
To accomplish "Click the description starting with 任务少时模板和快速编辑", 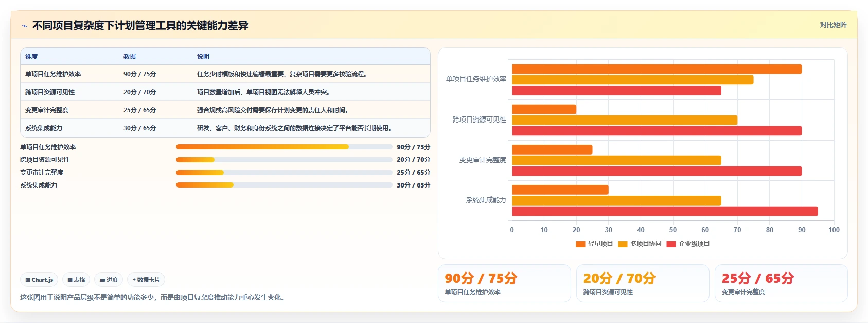I will coord(282,74).
